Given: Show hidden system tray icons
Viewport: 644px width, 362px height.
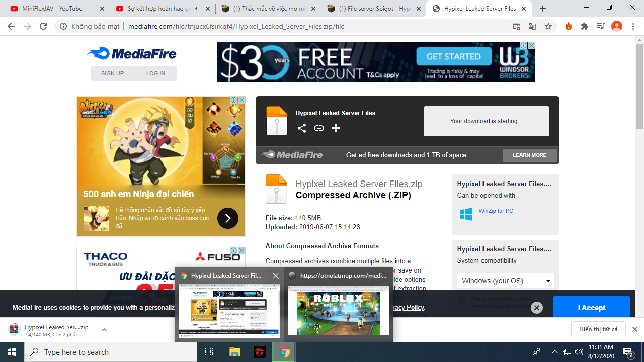Looking at the screenshot, I should pyautogui.click(x=554, y=352).
